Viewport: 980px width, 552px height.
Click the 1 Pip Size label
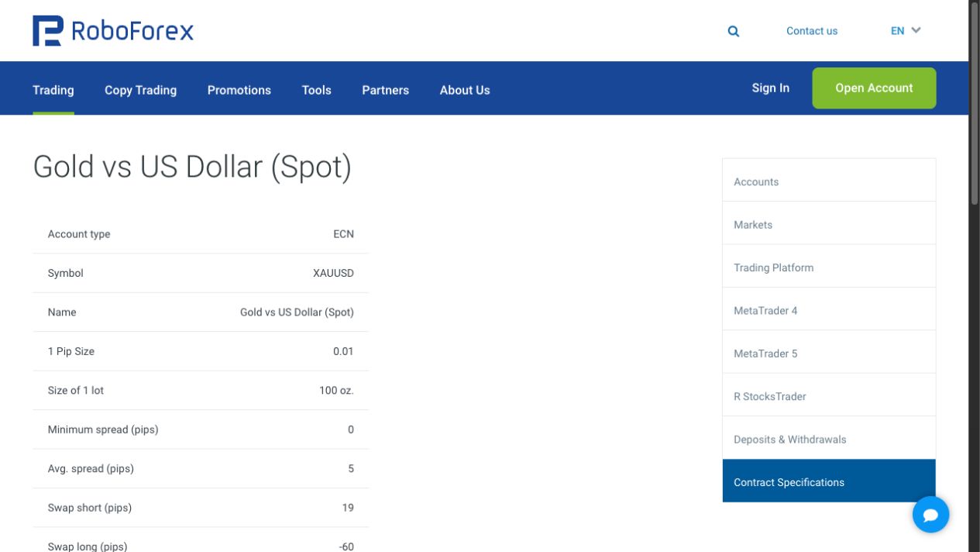click(71, 351)
